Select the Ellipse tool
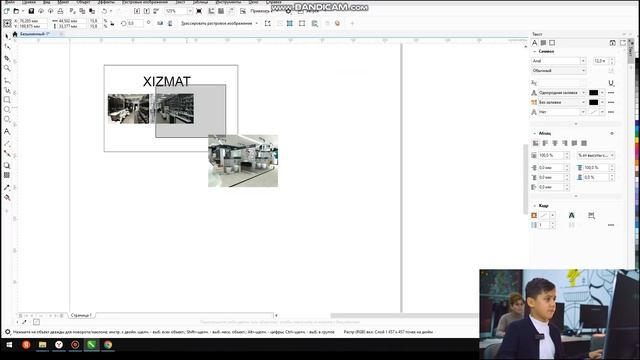This screenshot has height=360, width=640. pos(7,110)
